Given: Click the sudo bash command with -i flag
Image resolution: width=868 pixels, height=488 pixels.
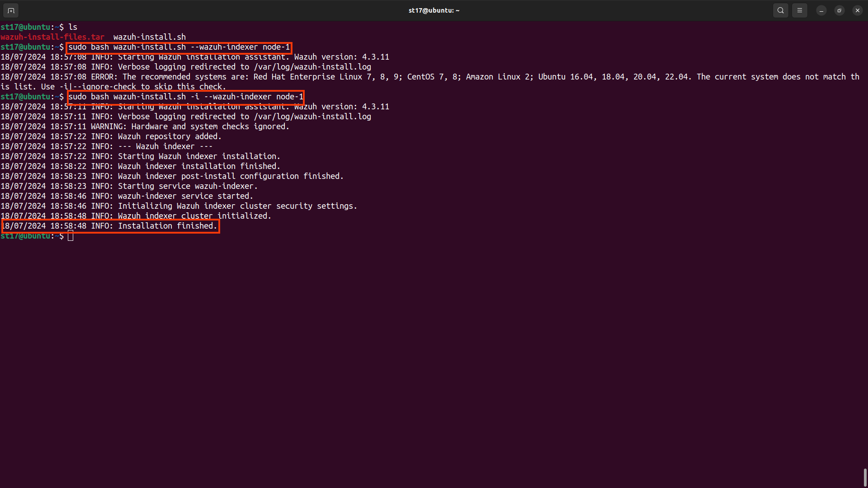Looking at the screenshot, I should point(186,97).
